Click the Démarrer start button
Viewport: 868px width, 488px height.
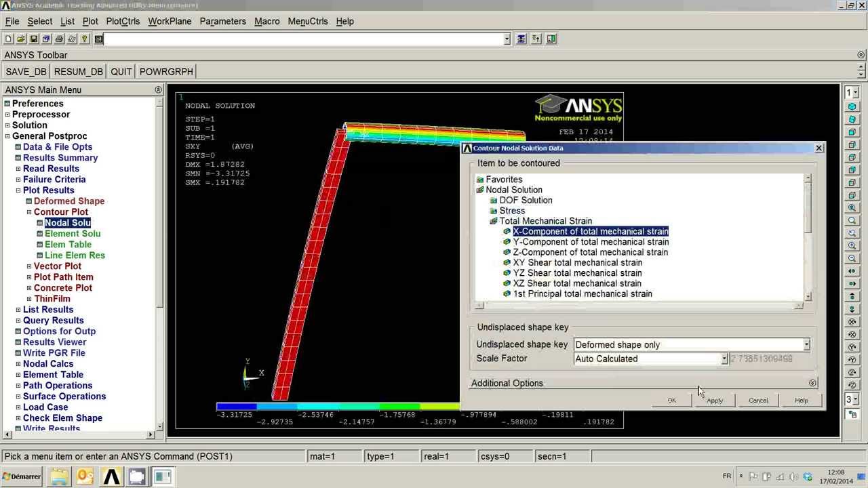(x=22, y=476)
